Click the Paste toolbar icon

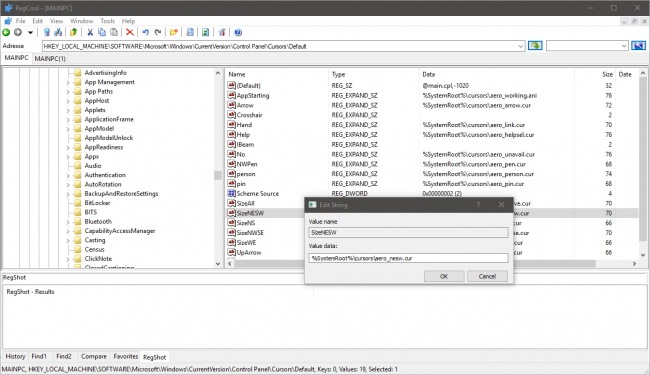point(114,32)
